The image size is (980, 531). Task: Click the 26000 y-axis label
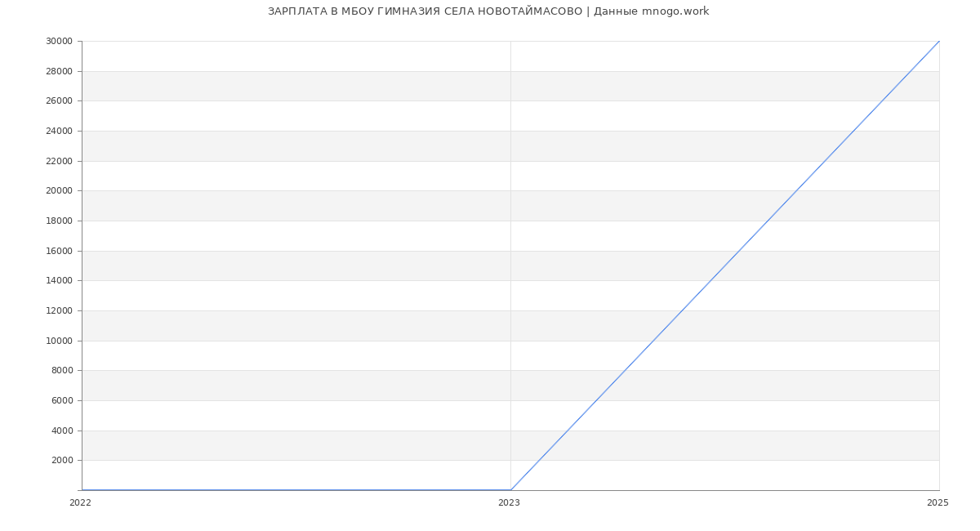pos(59,101)
